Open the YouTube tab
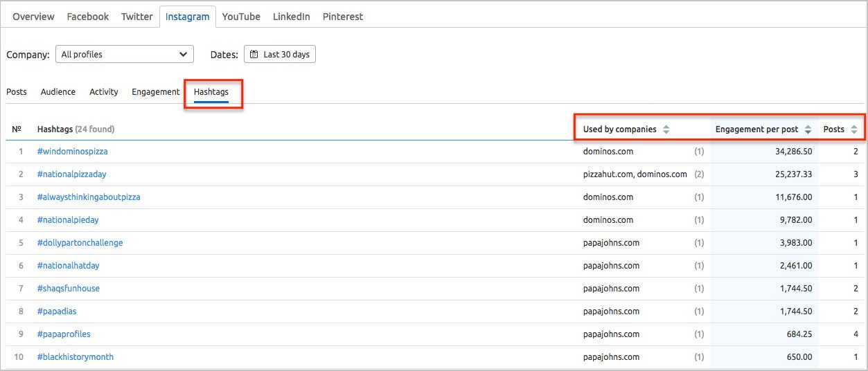Viewport: 868px width, 371px height. point(241,17)
